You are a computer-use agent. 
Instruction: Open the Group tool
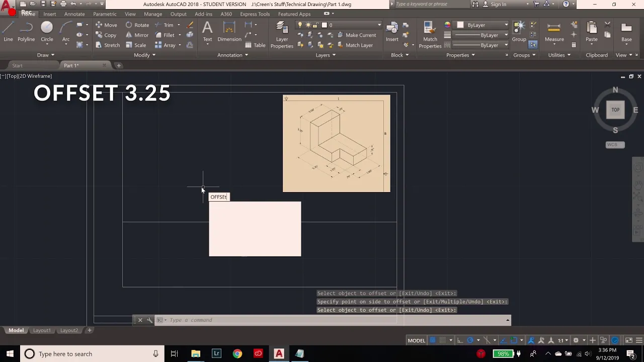point(519,32)
